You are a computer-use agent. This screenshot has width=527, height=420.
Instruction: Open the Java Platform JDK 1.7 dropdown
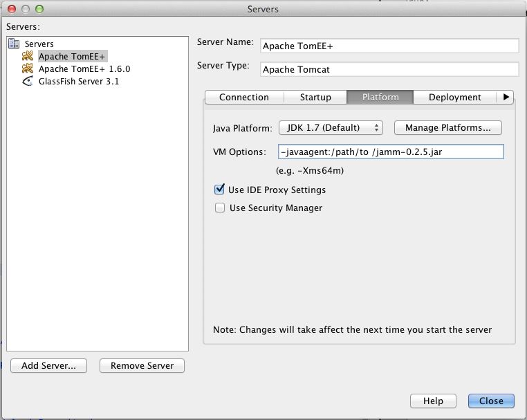(331, 128)
